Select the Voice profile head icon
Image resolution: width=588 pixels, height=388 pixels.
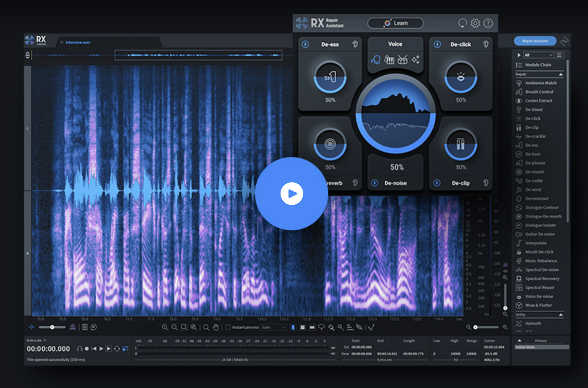[x=376, y=60]
